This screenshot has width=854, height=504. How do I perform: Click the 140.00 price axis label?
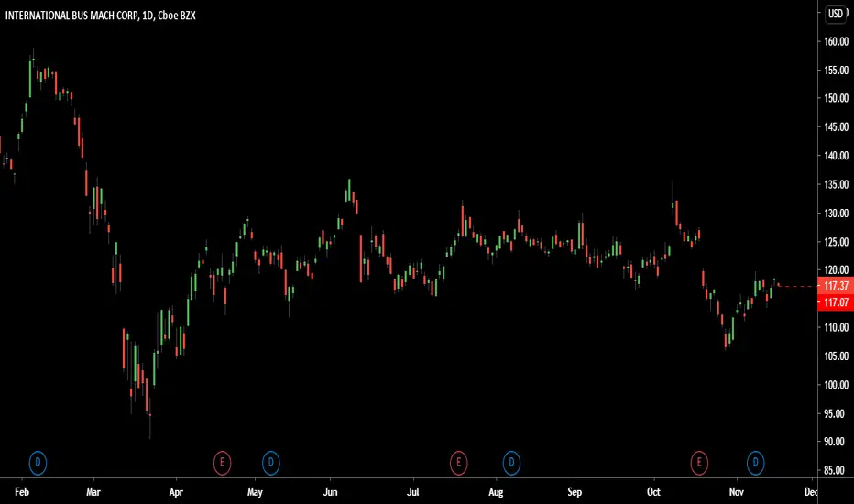[836, 155]
